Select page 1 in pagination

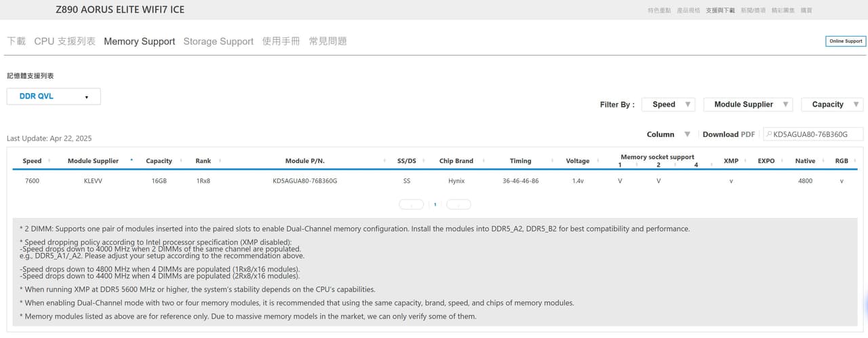point(435,204)
